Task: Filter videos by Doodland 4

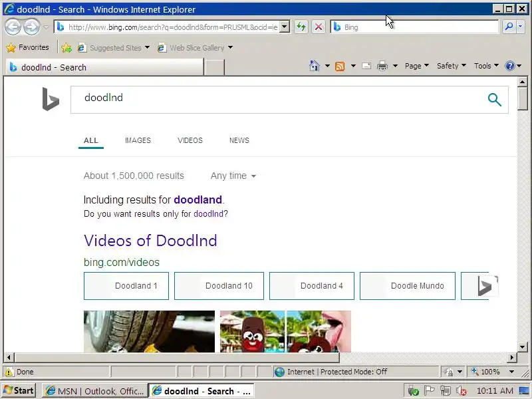Action: tap(312, 286)
